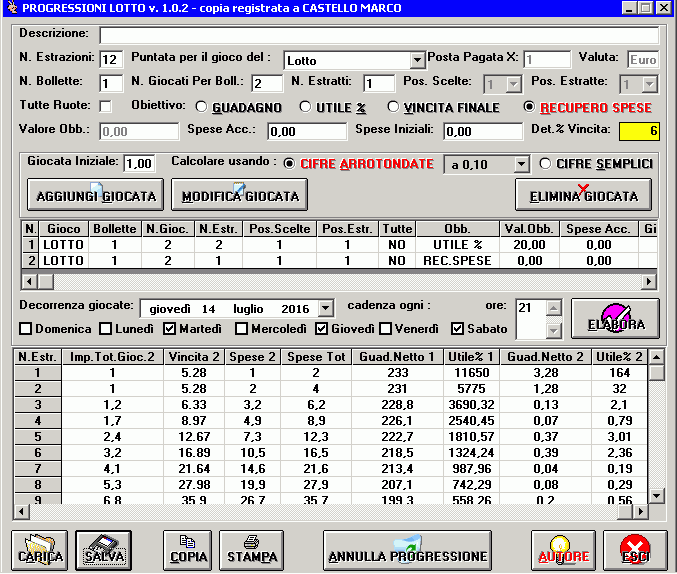The width and height of the screenshot is (677, 574).
Task: Check the Domenica checkbox
Action: click(x=25, y=329)
